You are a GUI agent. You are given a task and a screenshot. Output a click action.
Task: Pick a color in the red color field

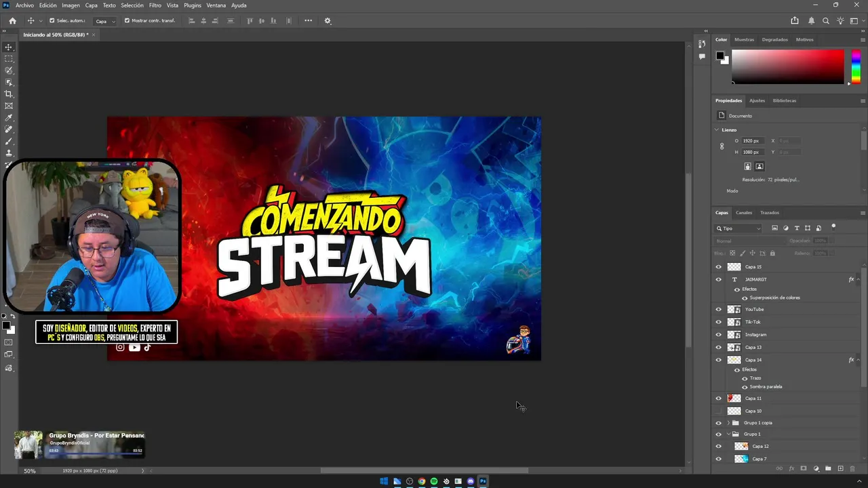787,66
